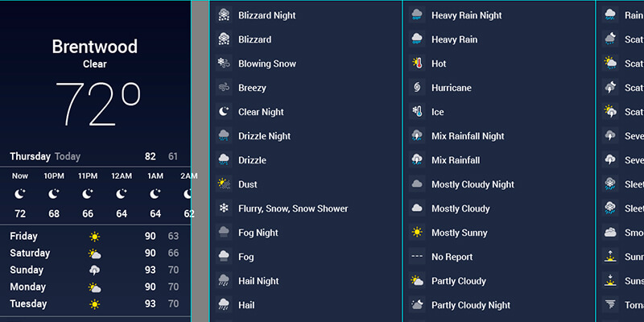Select the Hot thermometer icon

tap(417, 64)
